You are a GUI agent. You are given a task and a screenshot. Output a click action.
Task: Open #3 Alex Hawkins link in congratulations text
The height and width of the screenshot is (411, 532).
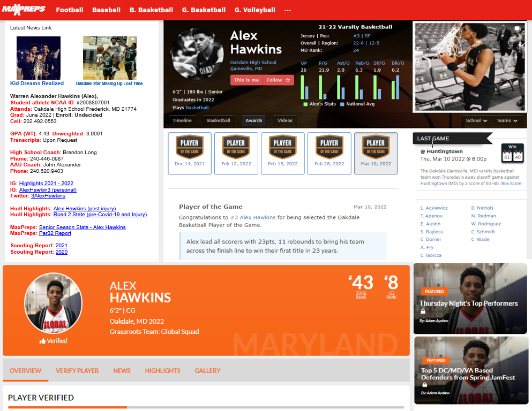tap(253, 217)
